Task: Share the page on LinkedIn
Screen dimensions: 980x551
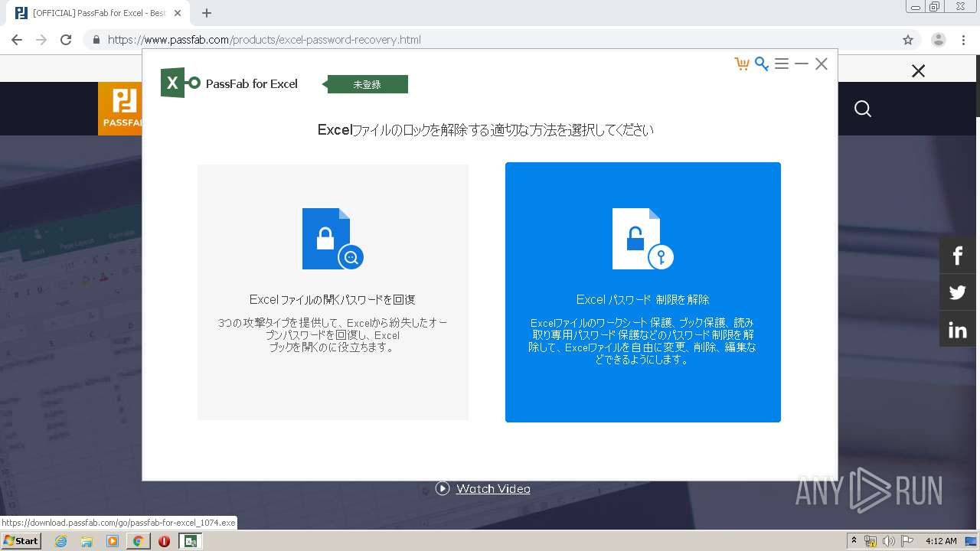Action: click(958, 330)
